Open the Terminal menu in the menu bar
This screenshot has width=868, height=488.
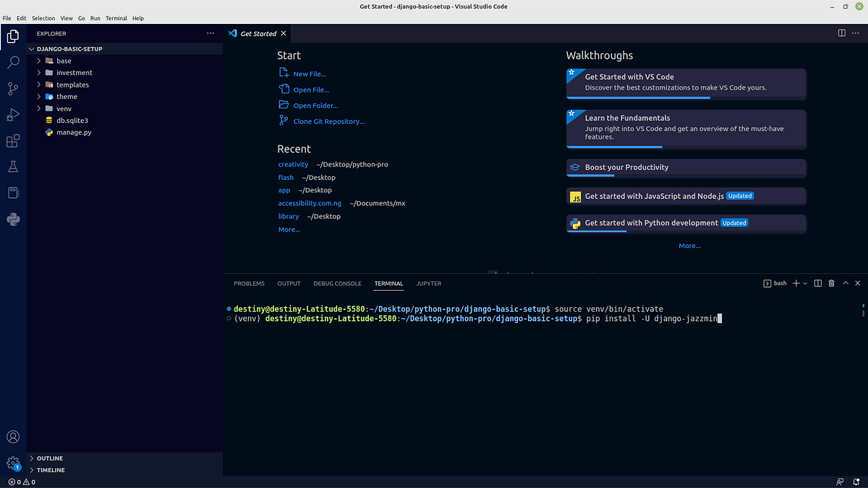pos(116,18)
